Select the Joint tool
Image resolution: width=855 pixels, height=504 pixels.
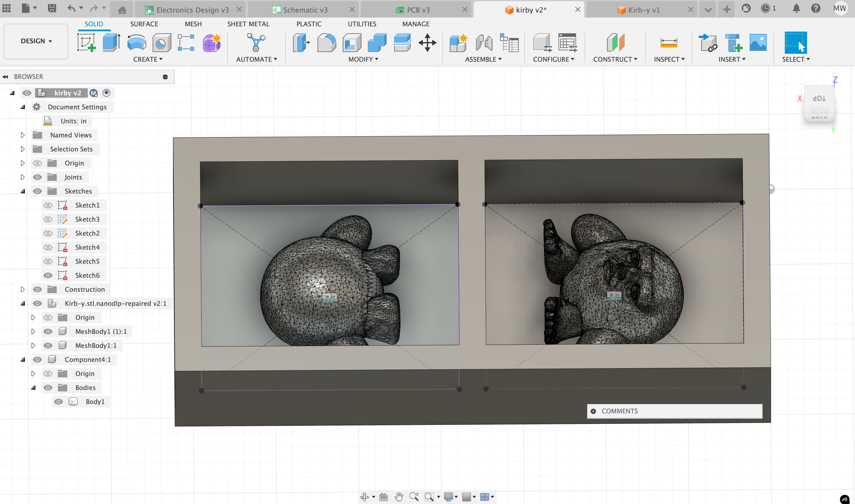[x=484, y=43]
